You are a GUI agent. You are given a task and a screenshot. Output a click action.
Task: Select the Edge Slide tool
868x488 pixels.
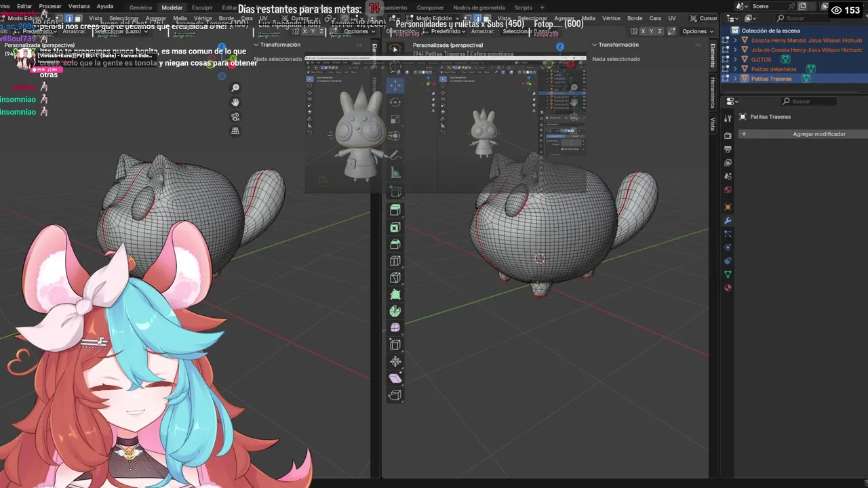(x=395, y=344)
